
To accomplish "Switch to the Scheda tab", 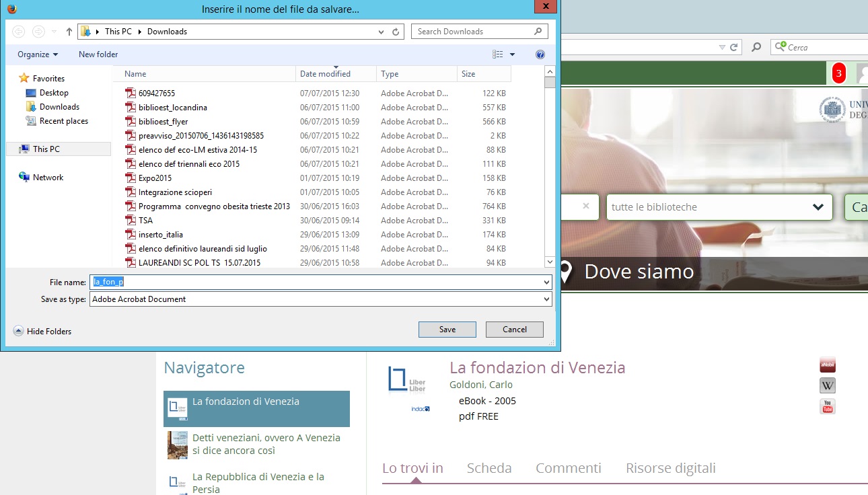I will [x=489, y=468].
